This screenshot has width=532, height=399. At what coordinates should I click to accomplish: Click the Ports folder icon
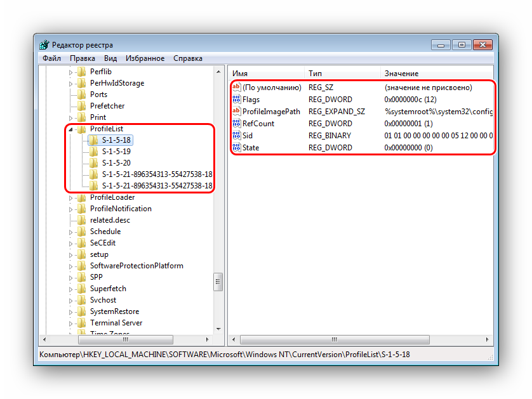click(82, 95)
